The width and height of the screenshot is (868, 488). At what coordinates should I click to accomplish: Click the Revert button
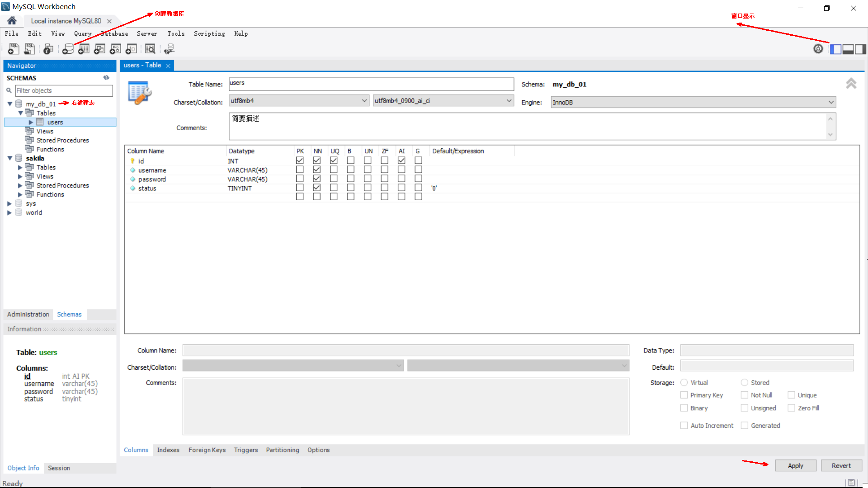coord(841,465)
